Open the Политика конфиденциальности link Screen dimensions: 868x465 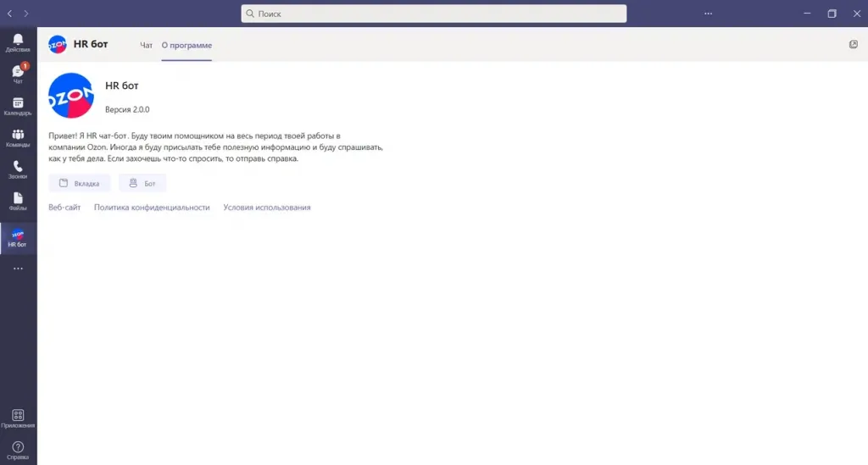152,208
